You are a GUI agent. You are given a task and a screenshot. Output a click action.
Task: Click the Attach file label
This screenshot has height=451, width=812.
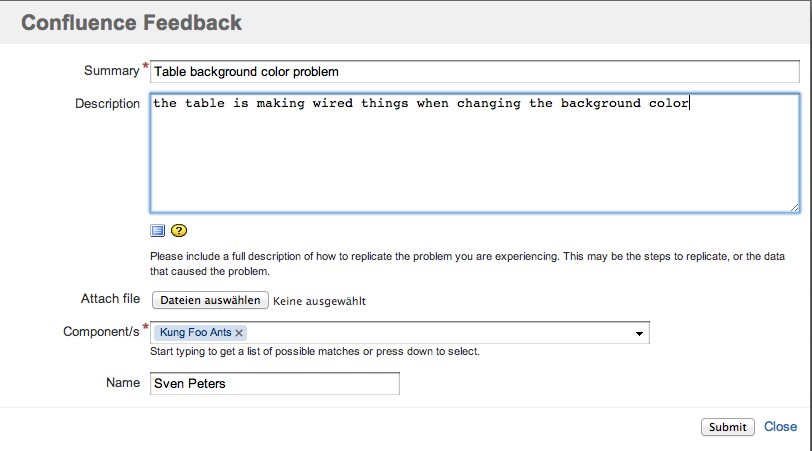110,299
